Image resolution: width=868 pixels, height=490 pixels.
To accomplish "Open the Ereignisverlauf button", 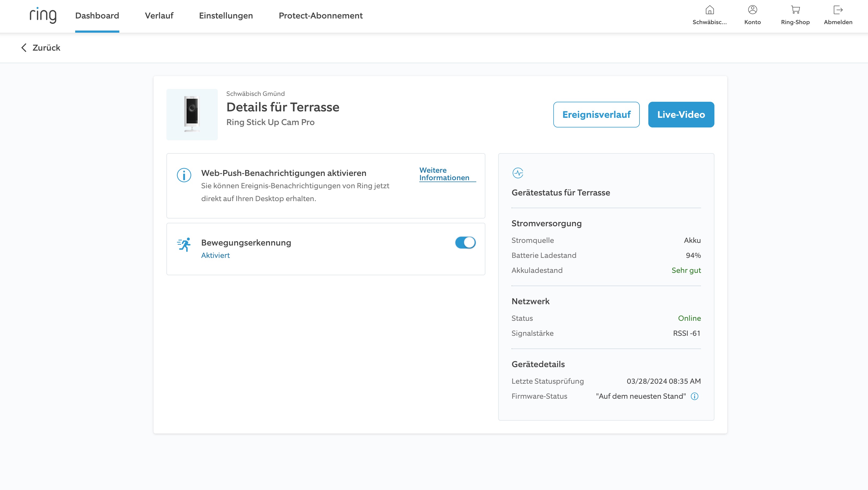I will tap(596, 115).
